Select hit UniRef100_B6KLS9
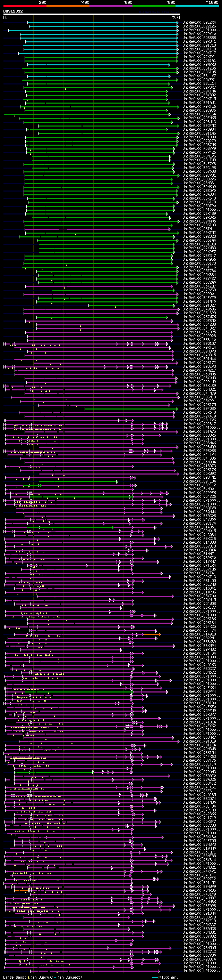 199,386
